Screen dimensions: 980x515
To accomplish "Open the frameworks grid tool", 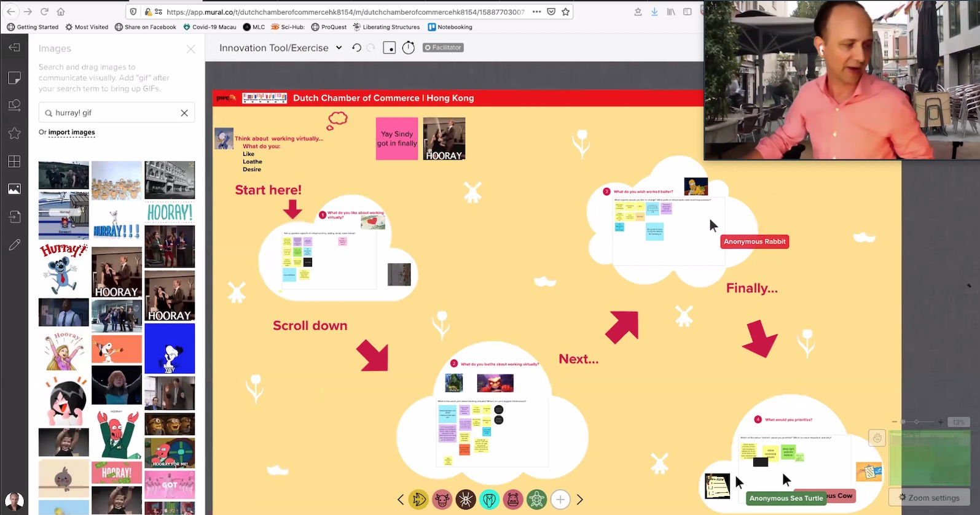I will pos(14,161).
